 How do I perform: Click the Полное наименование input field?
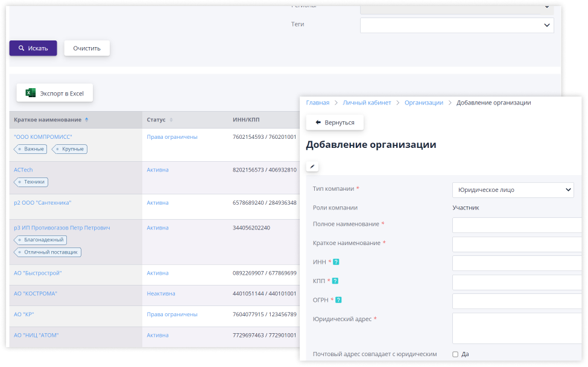click(517, 225)
